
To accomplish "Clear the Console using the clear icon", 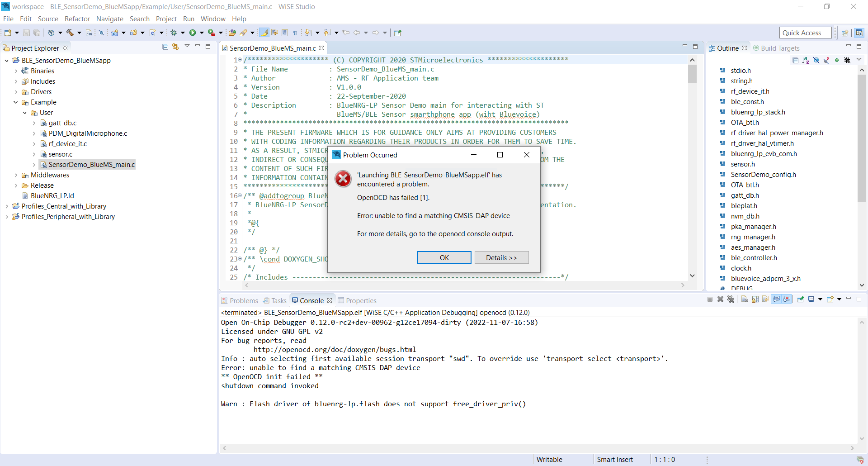I will pyautogui.click(x=744, y=299).
